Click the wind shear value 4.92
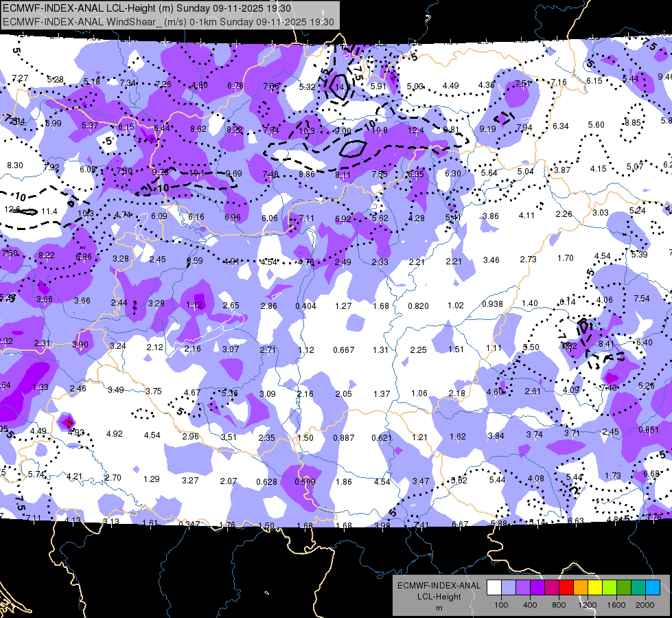Viewport: 672px width, 618px height. pyautogui.click(x=115, y=433)
